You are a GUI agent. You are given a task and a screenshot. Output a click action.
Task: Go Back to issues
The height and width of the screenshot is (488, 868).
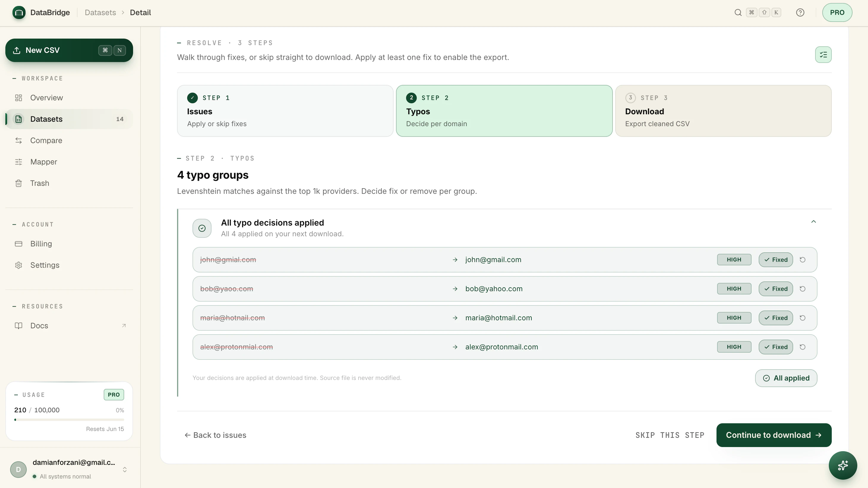coord(215,435)
